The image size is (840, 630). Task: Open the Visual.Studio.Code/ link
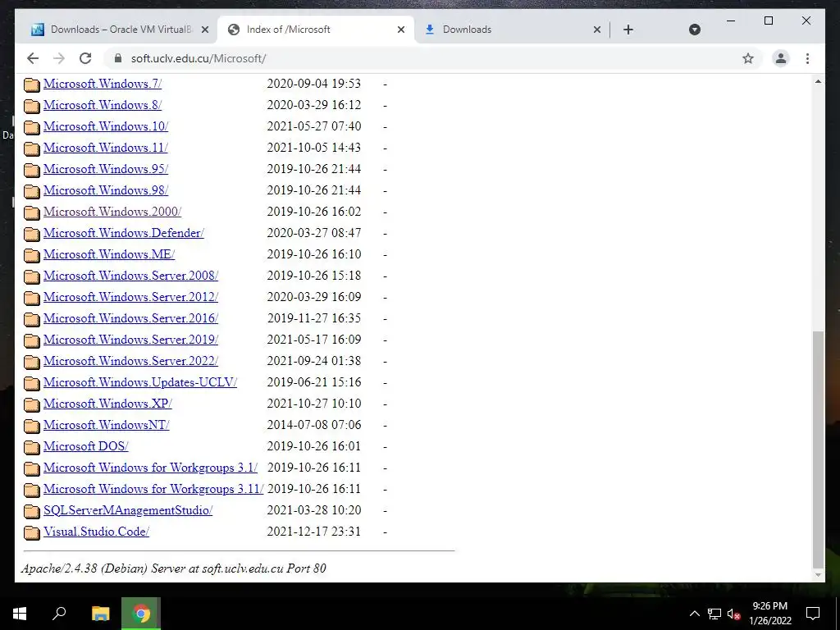(97, 532)
